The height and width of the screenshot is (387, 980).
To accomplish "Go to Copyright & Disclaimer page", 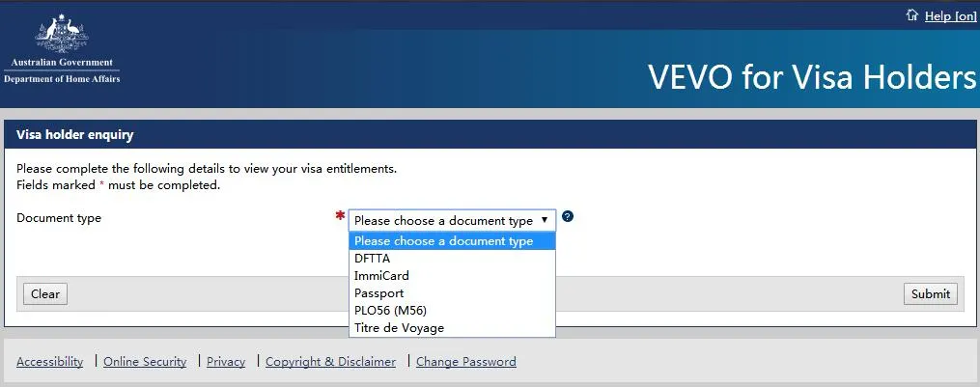I will click(x=330, y=362).
